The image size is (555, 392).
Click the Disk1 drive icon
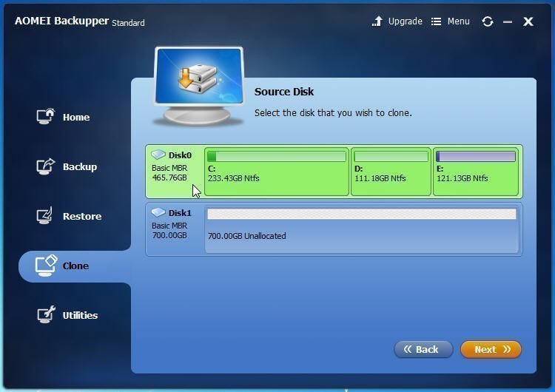click(x=158, y=212)
